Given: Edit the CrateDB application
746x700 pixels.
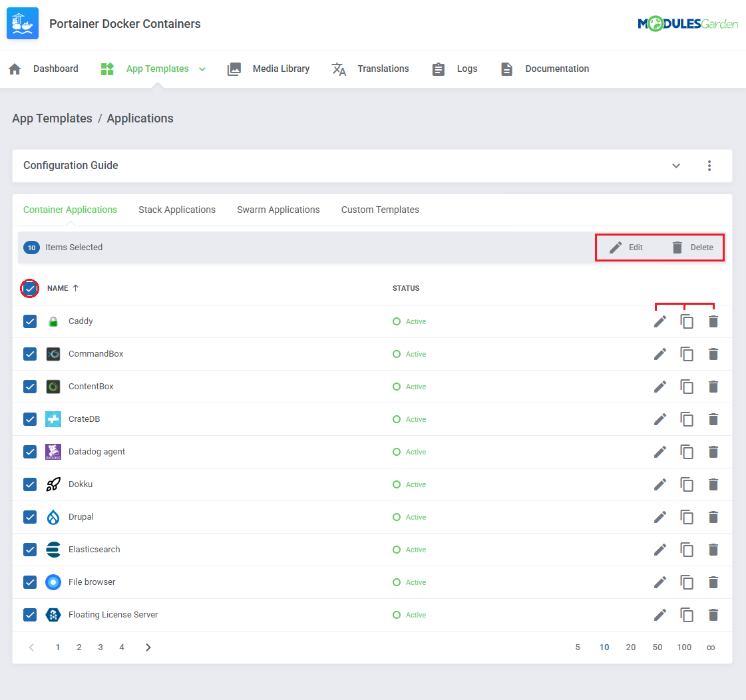Looking at the screenshot, I should (660, 419).
